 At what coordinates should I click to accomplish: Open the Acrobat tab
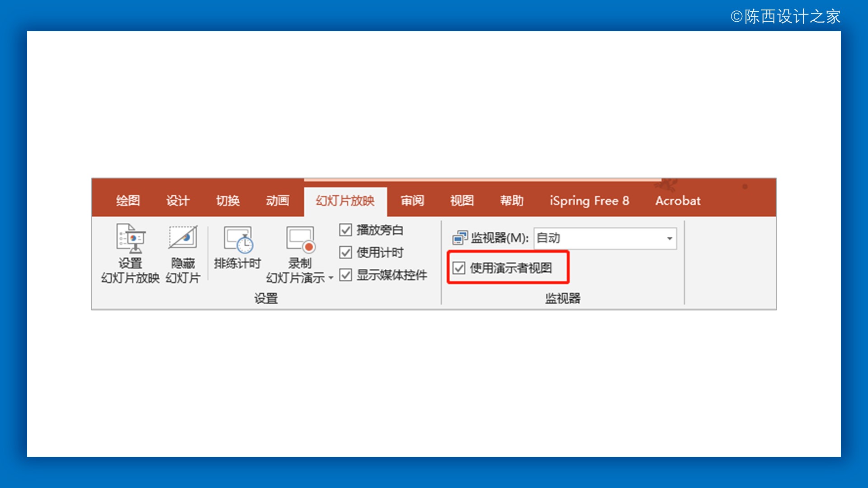coord(678,201)
